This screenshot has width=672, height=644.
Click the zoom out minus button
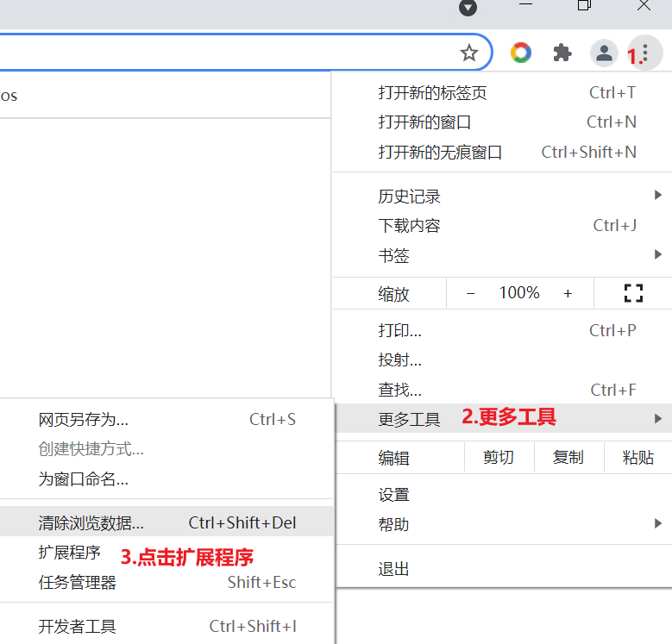pos(470,293)
